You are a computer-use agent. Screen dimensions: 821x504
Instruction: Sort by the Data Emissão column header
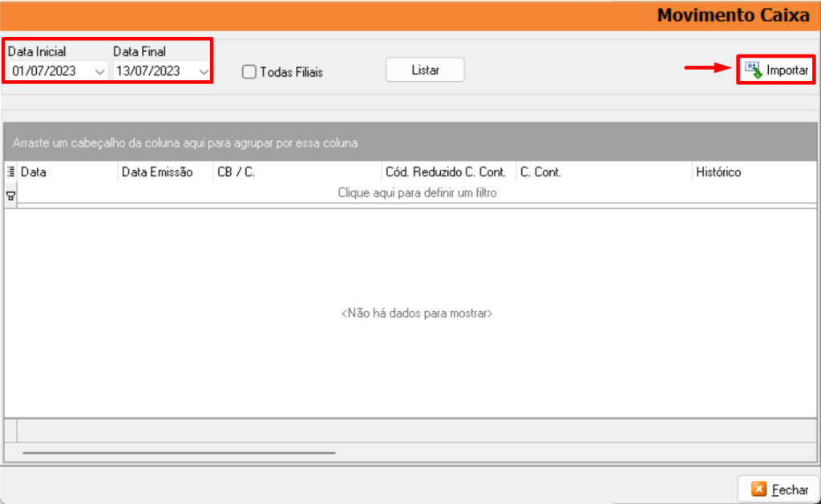tap(165, 172)
